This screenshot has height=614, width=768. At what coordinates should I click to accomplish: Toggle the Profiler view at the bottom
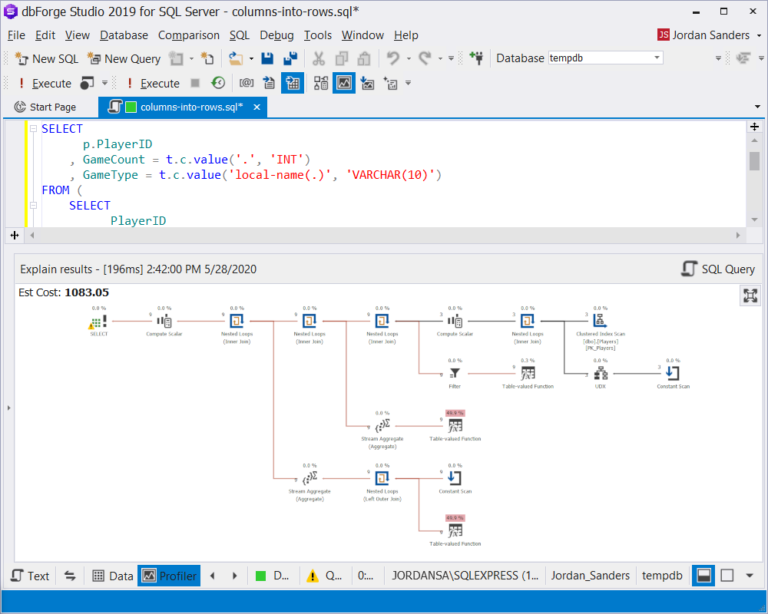tap(169, 576)
